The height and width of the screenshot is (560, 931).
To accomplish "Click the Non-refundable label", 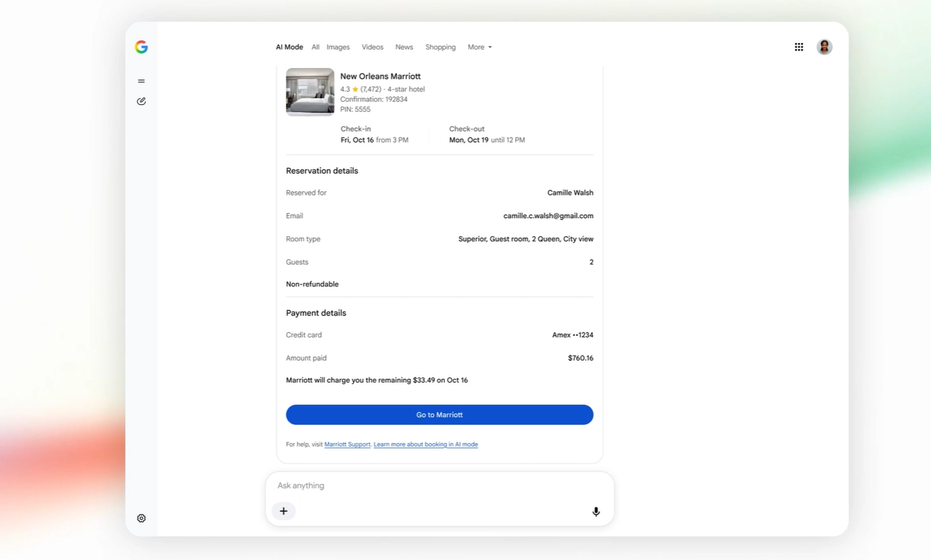I will pos(312,284).
